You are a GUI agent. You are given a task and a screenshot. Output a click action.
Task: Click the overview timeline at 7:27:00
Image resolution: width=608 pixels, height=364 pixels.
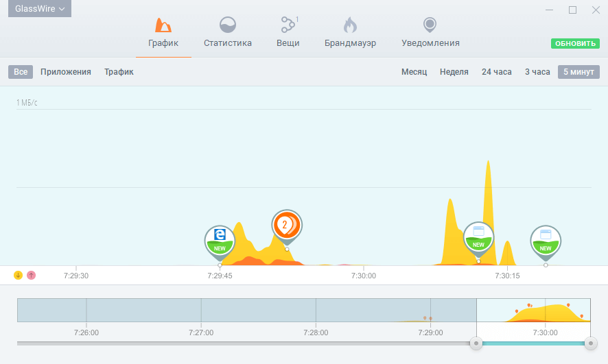pyautogui.click(x=201, y=311)
